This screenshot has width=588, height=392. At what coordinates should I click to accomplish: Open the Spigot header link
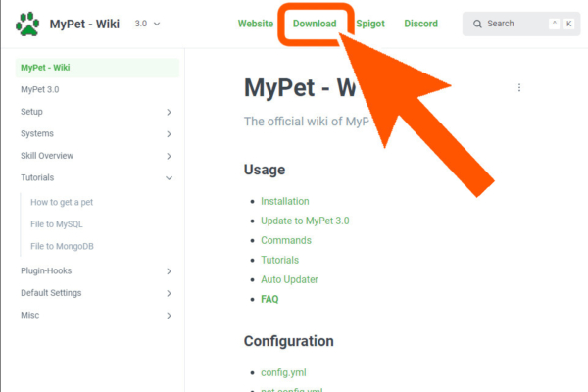(x=370, y=24)
